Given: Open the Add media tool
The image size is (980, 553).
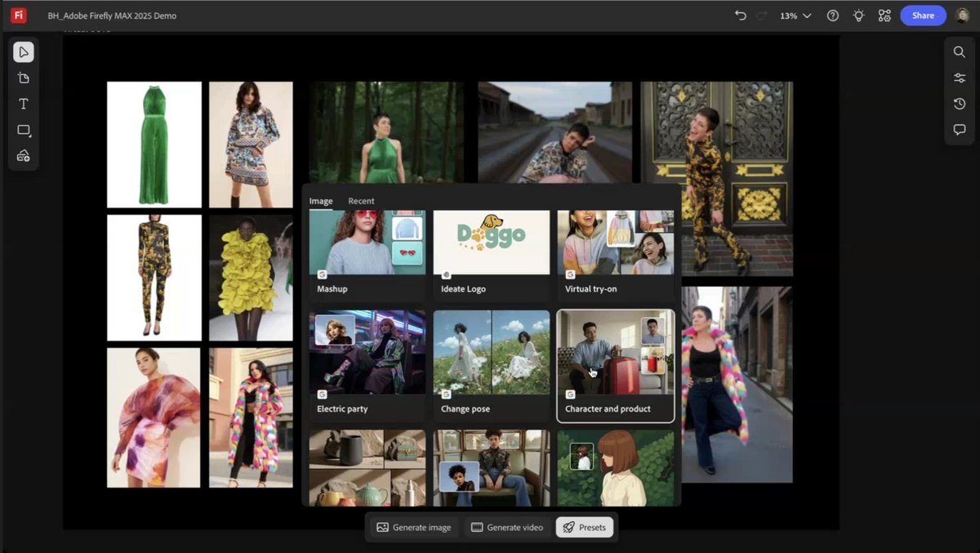Looking at the screenshot, I should (x=24, y=156).
